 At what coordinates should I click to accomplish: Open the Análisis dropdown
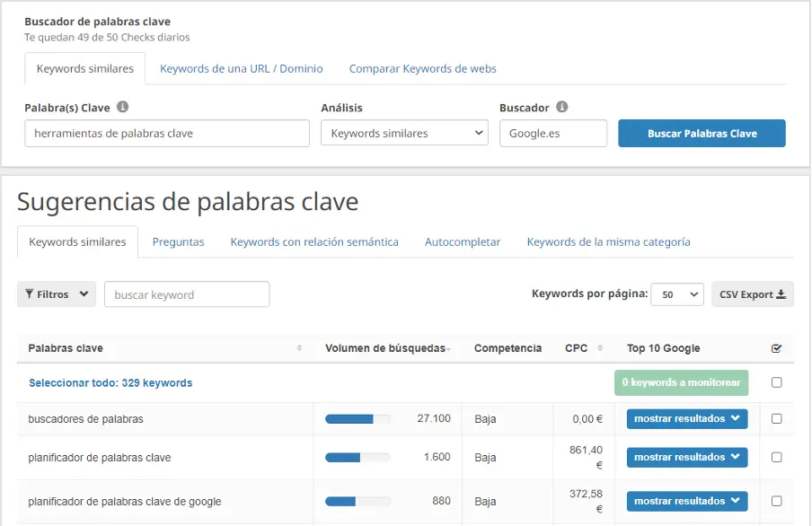(x=404, y=134)
